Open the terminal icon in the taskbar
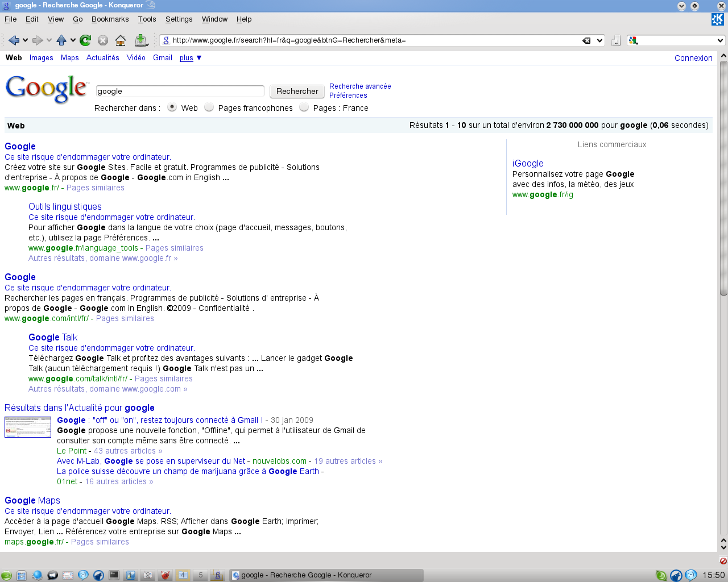Viewport: 728px width, 582px height. (x=114, y=575)
